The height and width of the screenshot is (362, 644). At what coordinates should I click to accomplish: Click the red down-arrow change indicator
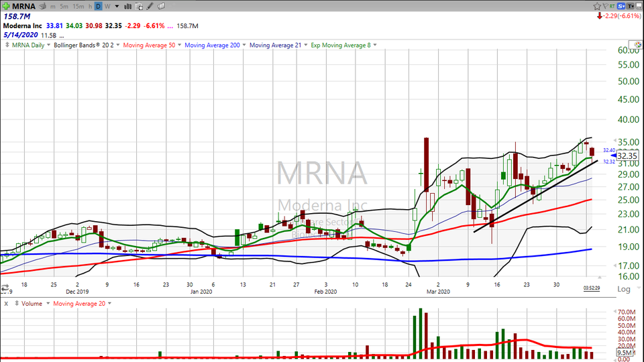pos(600,16)
